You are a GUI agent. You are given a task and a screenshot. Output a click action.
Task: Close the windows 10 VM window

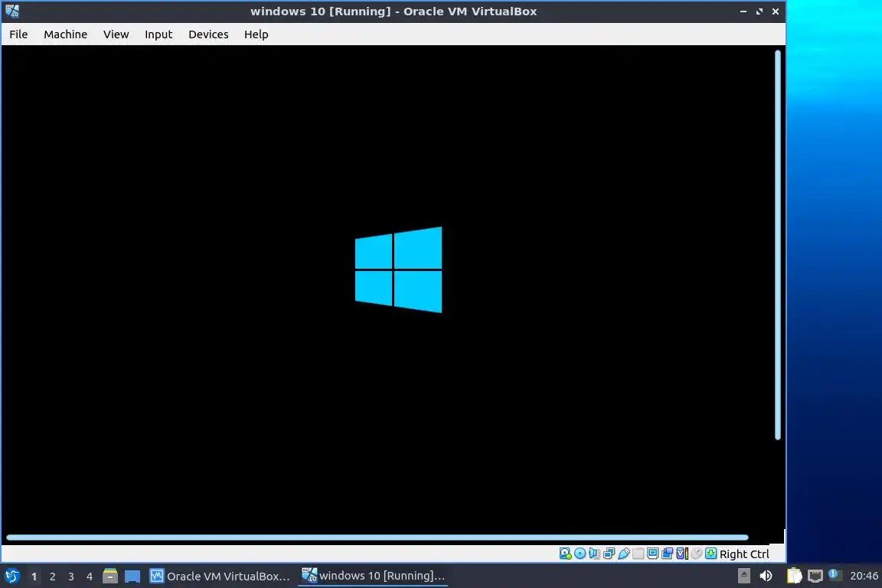[776, 11]
